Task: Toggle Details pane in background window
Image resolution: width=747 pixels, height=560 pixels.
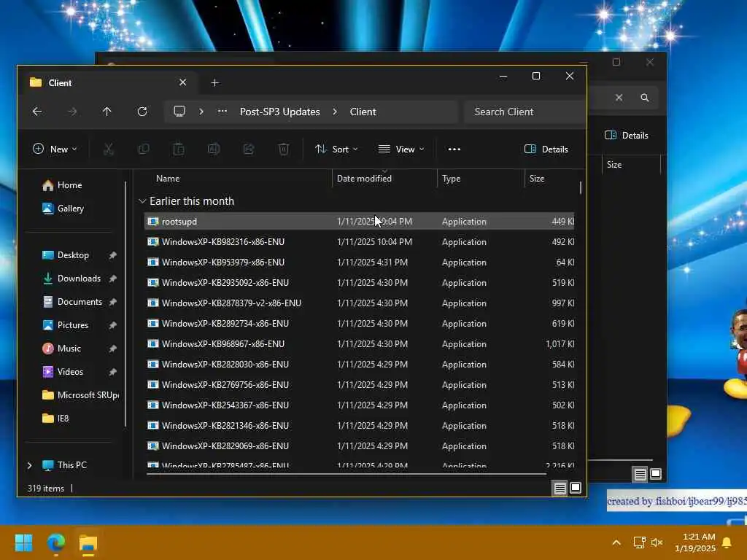Action: point(626,135)
